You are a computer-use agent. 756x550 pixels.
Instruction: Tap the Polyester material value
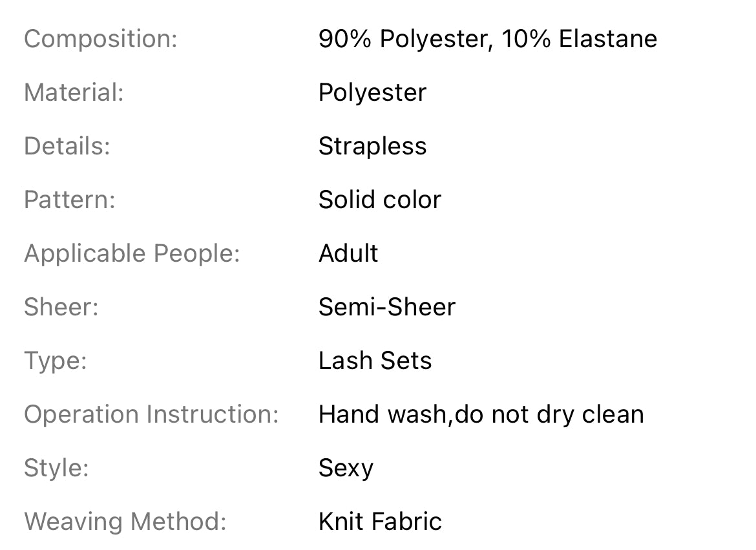372,93
